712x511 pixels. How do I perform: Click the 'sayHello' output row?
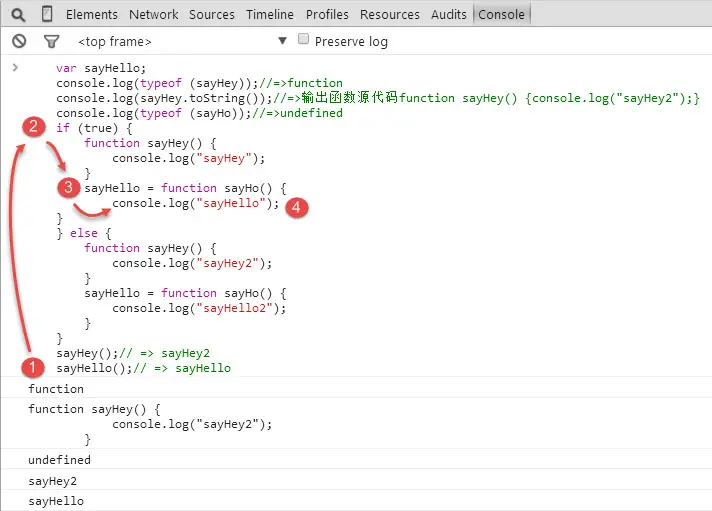[356, 501]
